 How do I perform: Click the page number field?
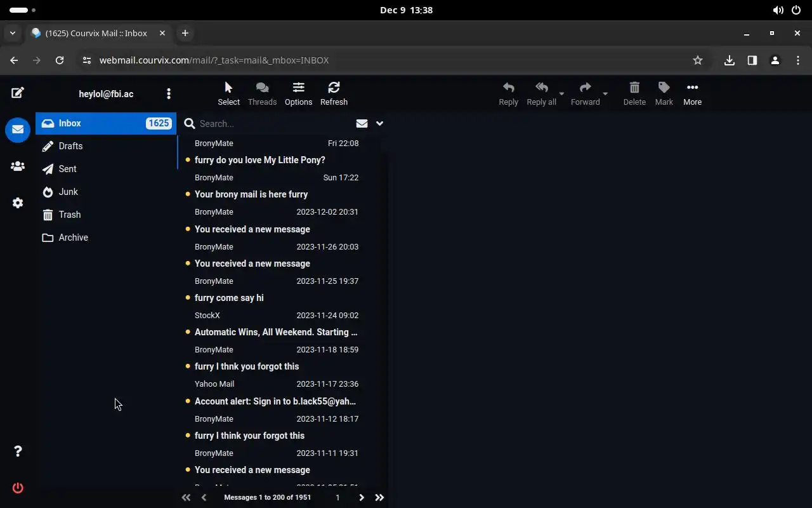click(x=337, y=497)
